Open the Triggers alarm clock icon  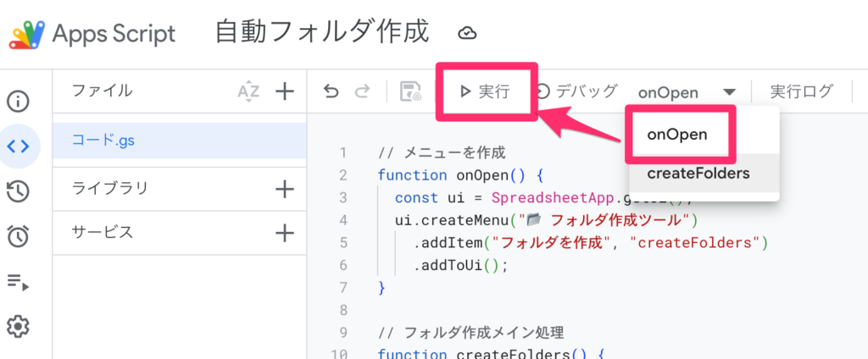pos(19,236)
